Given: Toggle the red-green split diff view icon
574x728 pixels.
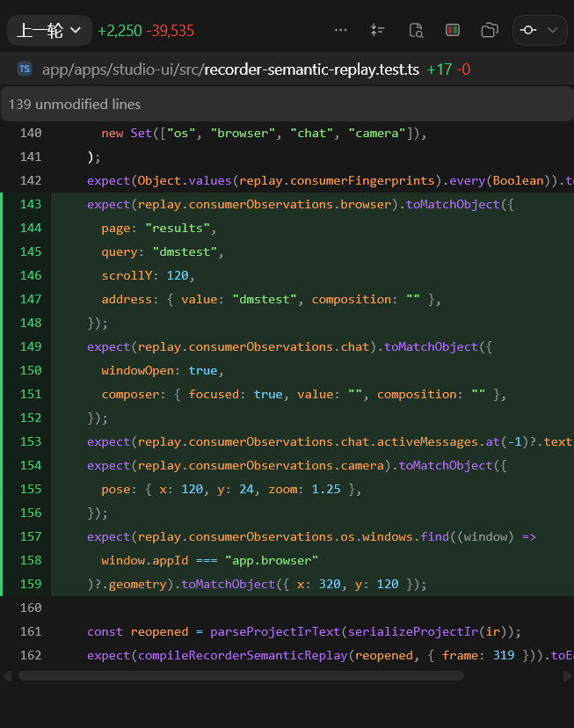Looking at the screenshot, I should click(x=453, y=30).
